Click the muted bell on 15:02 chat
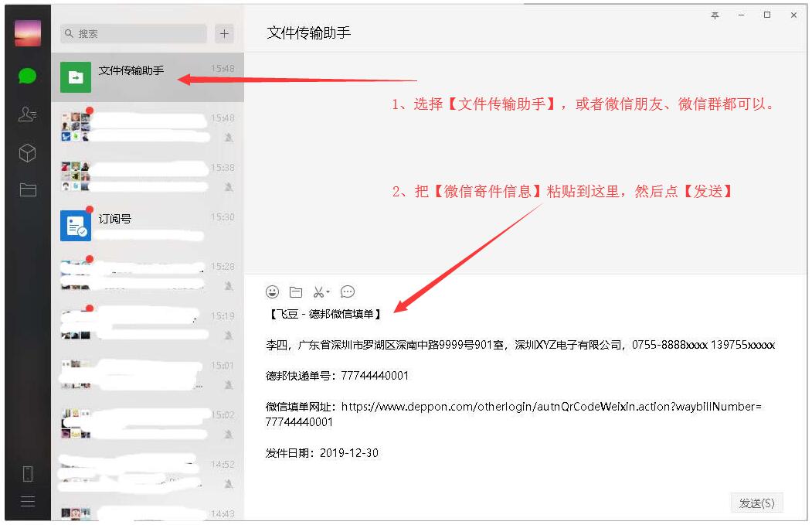The width and height of the screenshot is (812, 525). tap(229, 435)
